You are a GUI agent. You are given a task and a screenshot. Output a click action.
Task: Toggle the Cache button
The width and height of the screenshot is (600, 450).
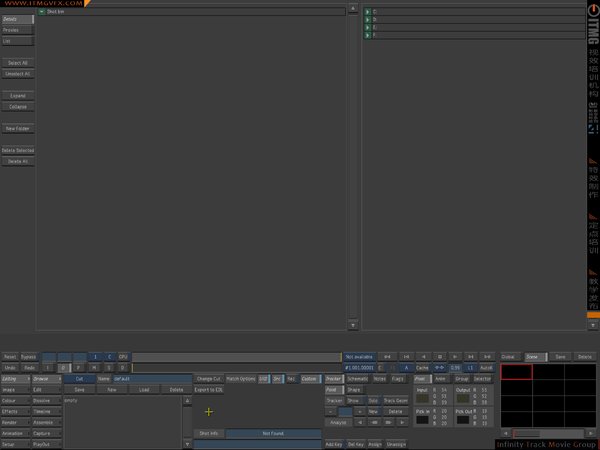pyautogui.click(x=422, y=368)
